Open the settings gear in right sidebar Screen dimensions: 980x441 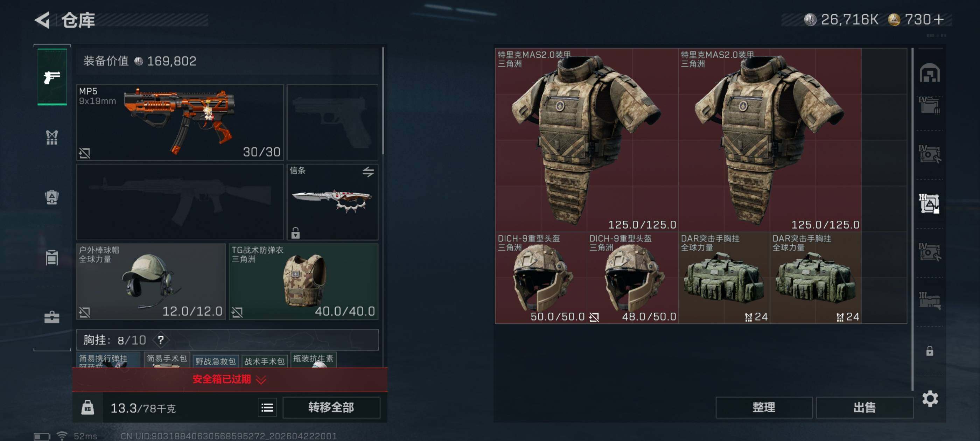pyautogui.click(x=930, y=399)
